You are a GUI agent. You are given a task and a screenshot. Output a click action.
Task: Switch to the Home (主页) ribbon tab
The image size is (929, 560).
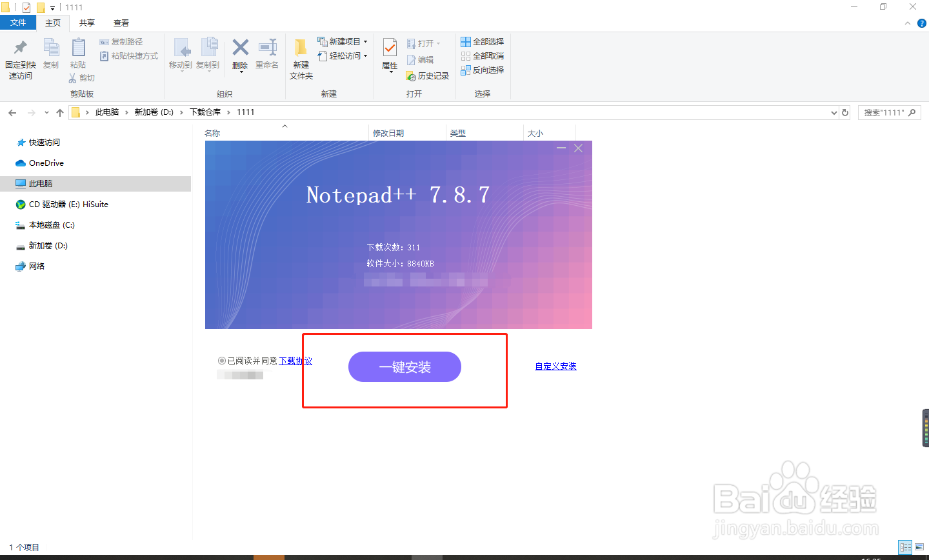[53, 23]
